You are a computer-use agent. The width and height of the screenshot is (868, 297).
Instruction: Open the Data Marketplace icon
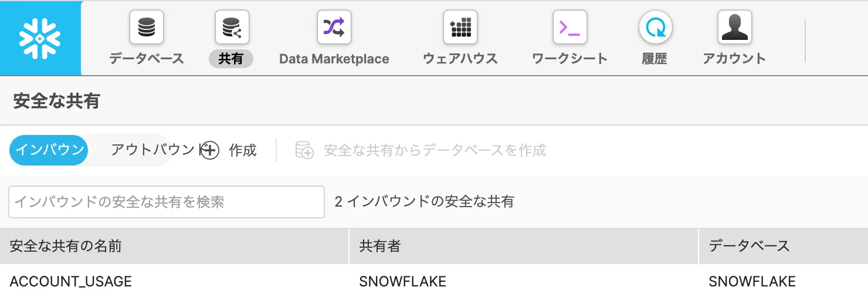(334, 28)
